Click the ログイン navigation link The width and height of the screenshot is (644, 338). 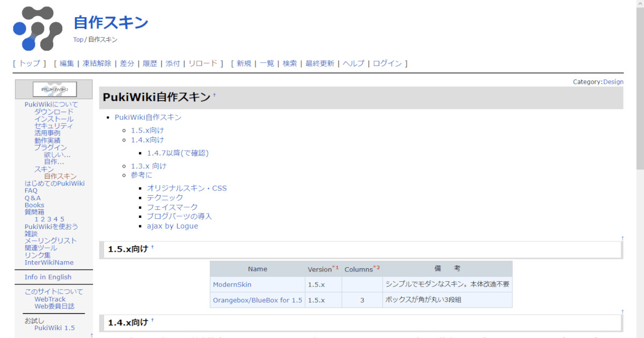387,63
